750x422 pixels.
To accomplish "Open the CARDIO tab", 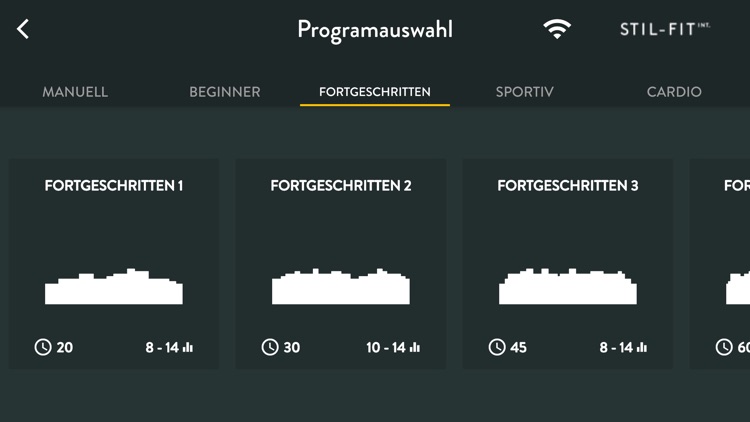I will pos(674,92).
